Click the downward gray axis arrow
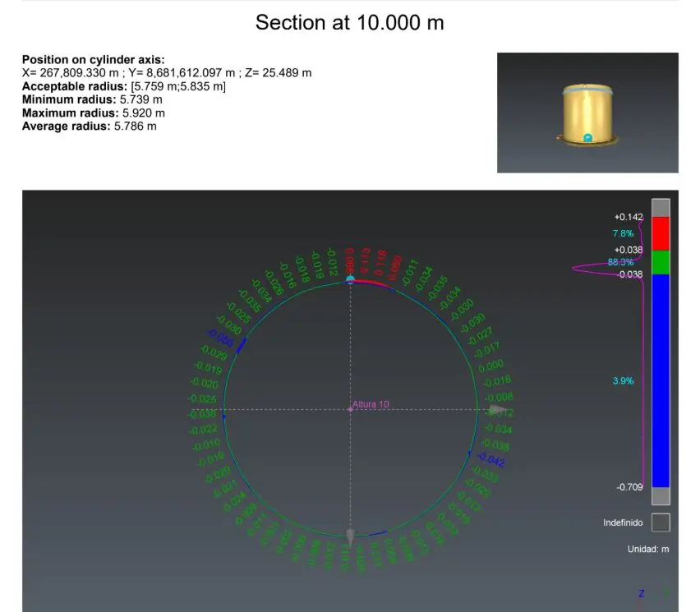 [351, 538]
